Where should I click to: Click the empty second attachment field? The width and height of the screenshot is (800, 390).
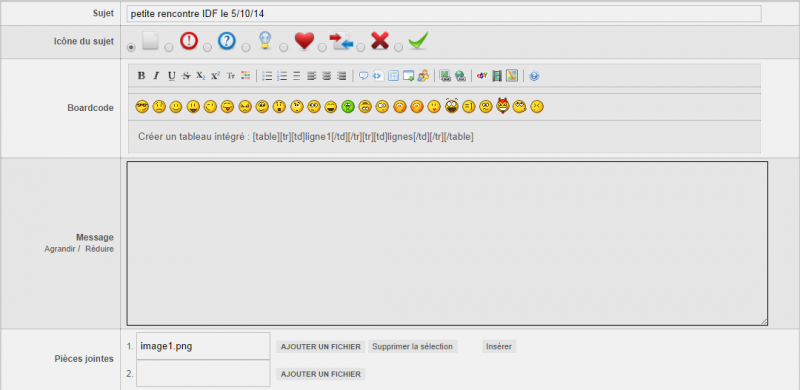click(203, 373)
